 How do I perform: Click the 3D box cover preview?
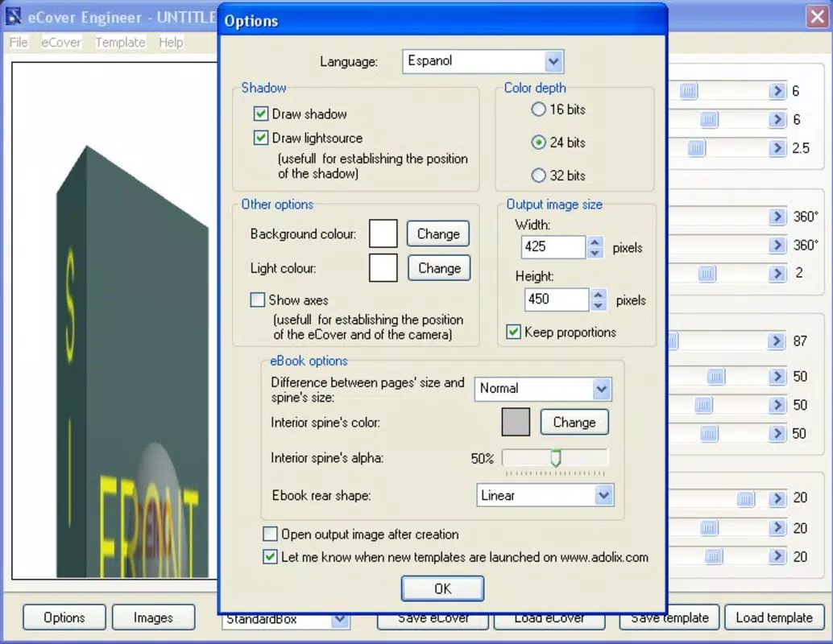(132, 361)
